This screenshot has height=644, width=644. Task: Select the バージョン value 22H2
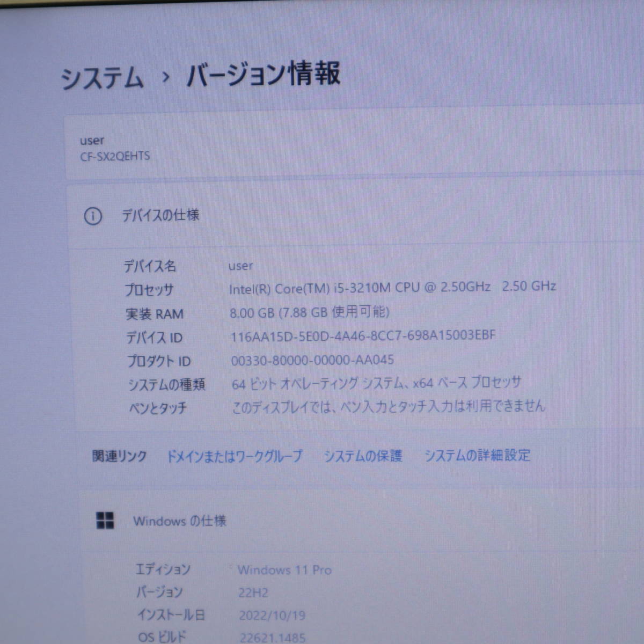[x=253, y=593]
